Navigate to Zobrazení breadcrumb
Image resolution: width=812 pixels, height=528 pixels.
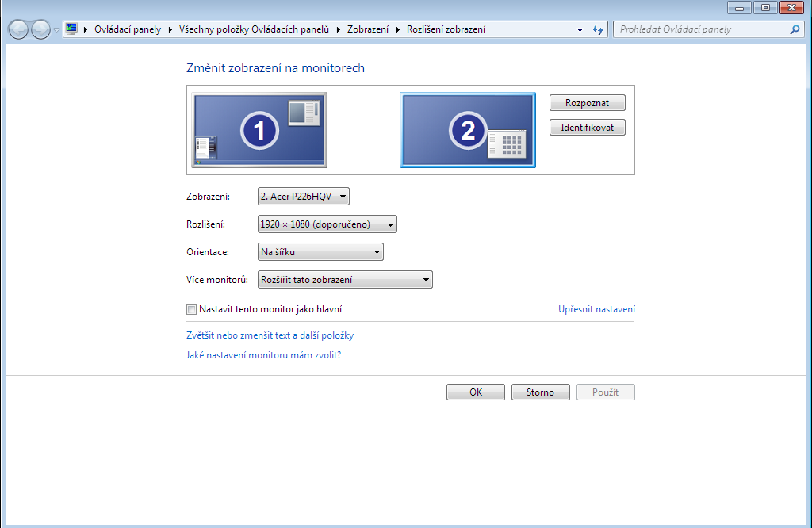click(x=368, y=29)
